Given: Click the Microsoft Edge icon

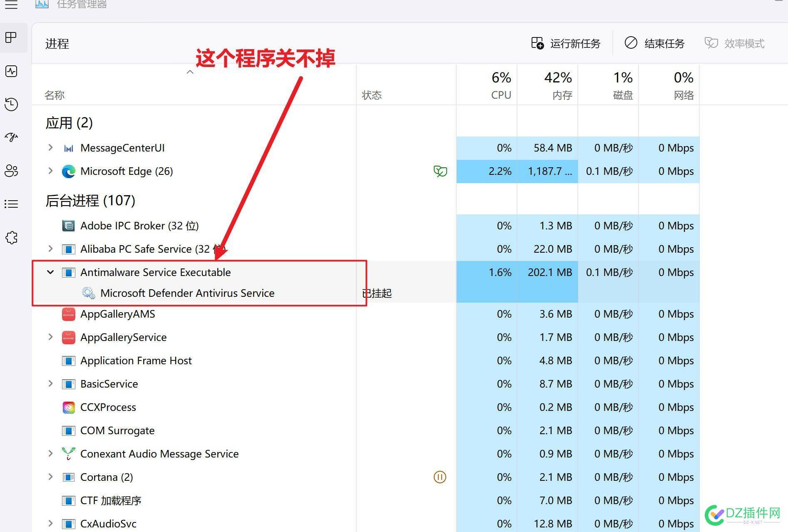Looking at the screenshot, I should pyautogui.click(x=69, y=171).
